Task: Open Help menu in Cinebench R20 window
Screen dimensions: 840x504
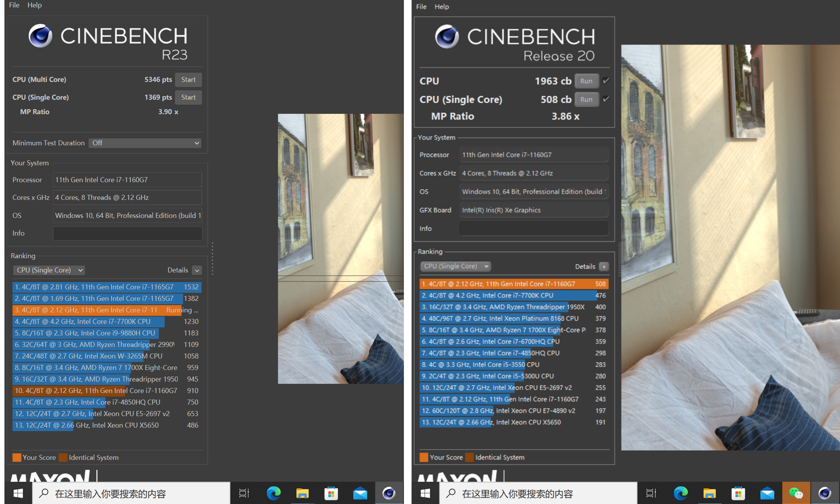Action: point(441,6)
